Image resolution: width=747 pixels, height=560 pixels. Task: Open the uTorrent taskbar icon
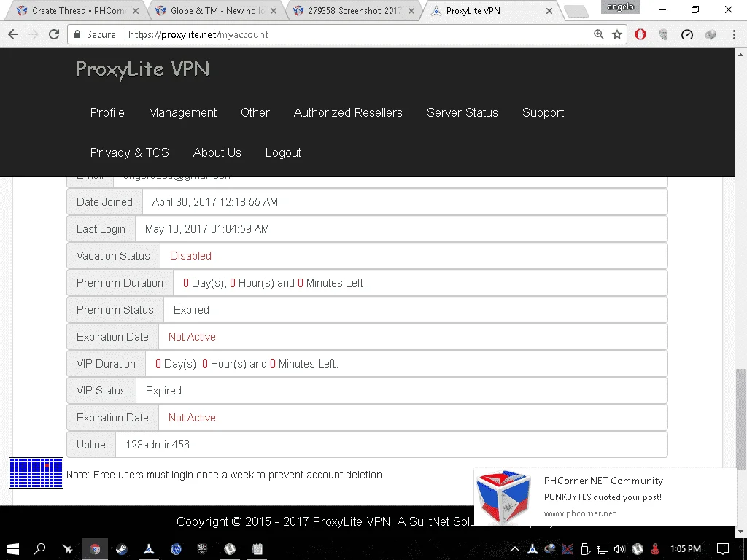[230, 549]
